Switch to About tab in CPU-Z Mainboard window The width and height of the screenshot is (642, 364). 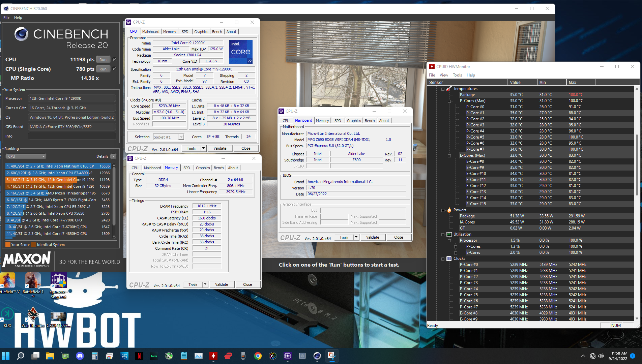384,121
